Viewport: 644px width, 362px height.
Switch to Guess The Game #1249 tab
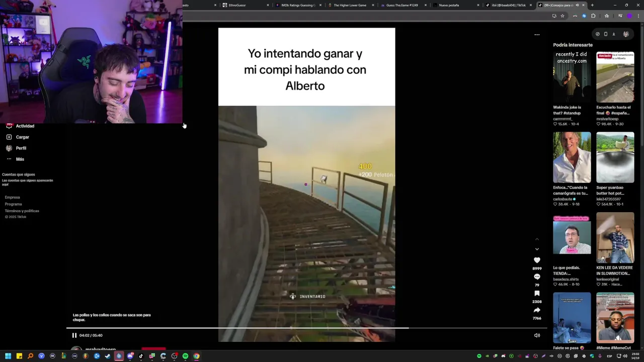click(403, 5)
